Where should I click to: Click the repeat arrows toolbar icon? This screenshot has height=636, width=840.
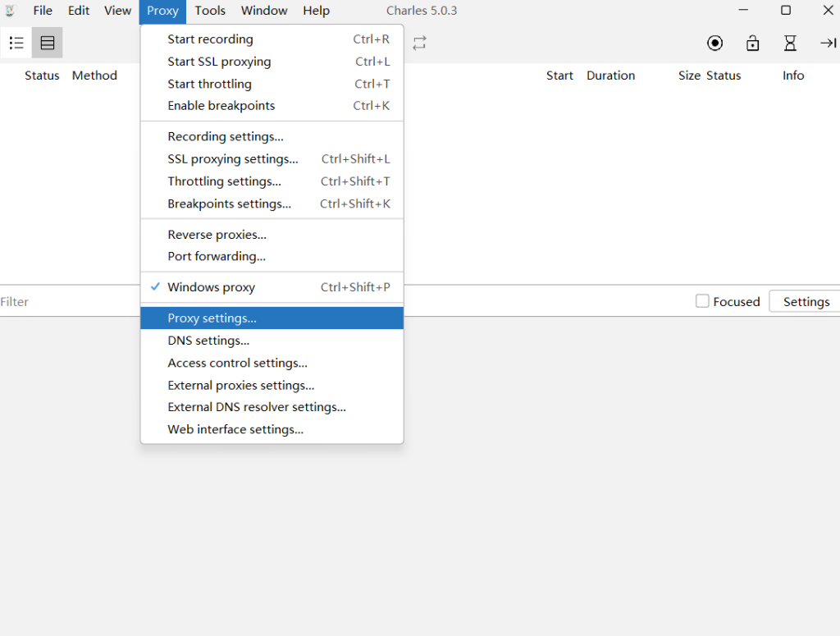(x=419, y=43)
